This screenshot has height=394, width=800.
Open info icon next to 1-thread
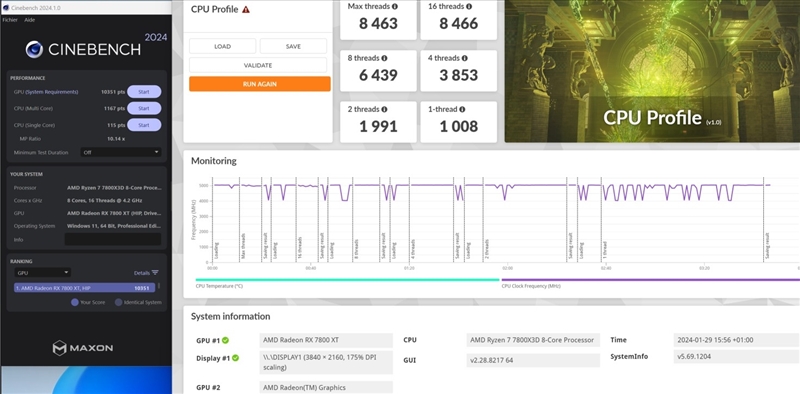[462, 109]
